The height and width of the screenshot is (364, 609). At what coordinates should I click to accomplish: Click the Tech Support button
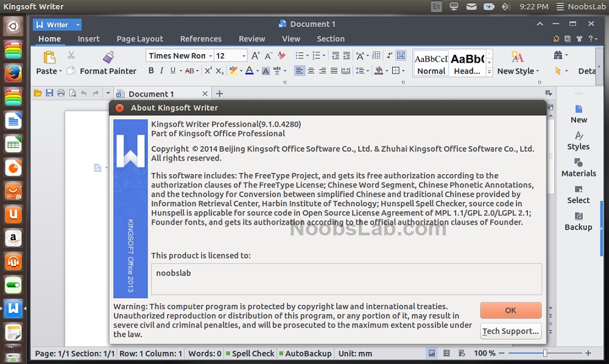coord(511,331)
